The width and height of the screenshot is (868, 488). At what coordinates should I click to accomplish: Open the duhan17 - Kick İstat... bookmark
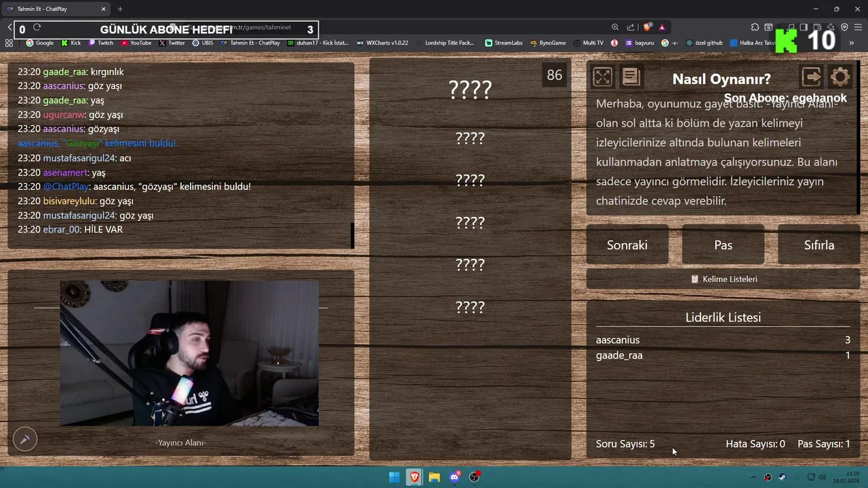[x=317, y=43]
